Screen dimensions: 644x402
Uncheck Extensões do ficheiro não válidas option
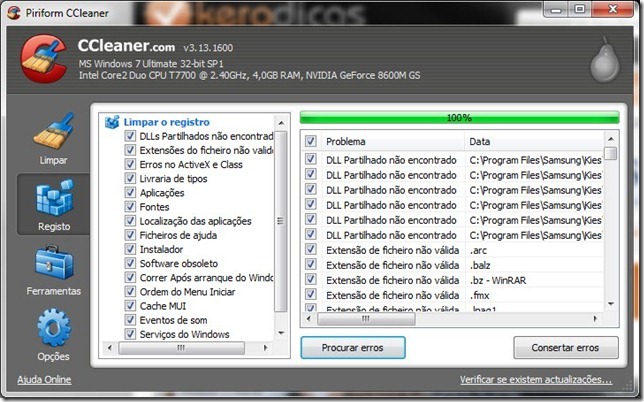pos(130,150)
